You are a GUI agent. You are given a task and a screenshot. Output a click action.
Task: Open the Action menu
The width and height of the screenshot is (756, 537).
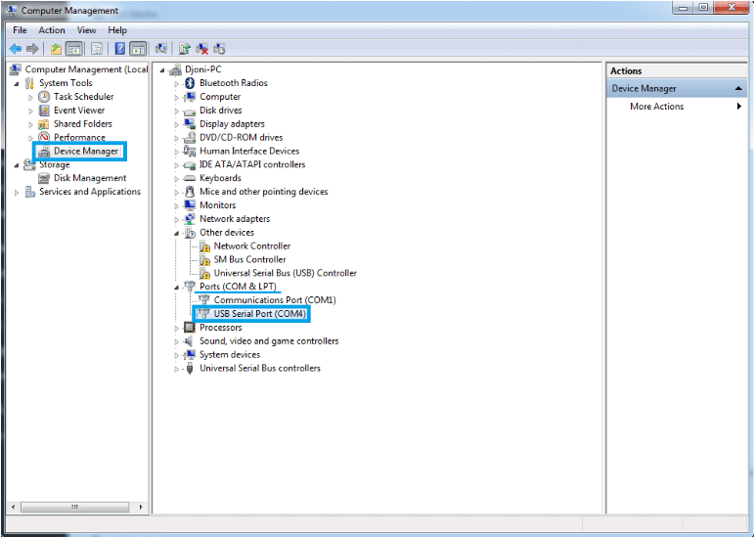(52, 30)
